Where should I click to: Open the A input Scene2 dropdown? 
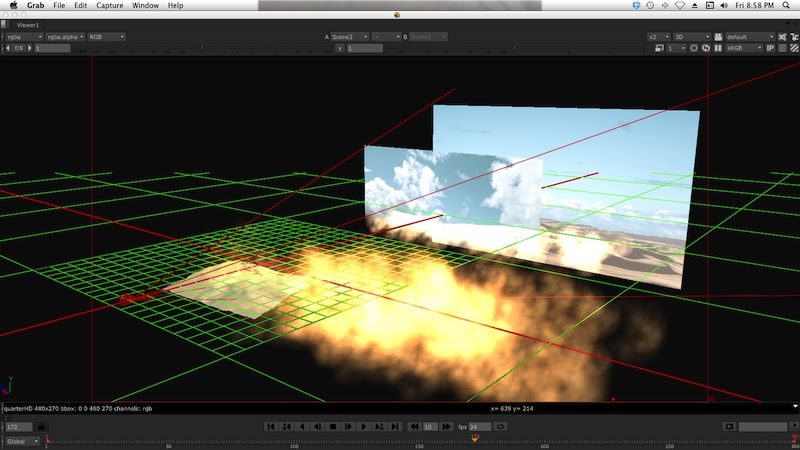tap(349, 37)
